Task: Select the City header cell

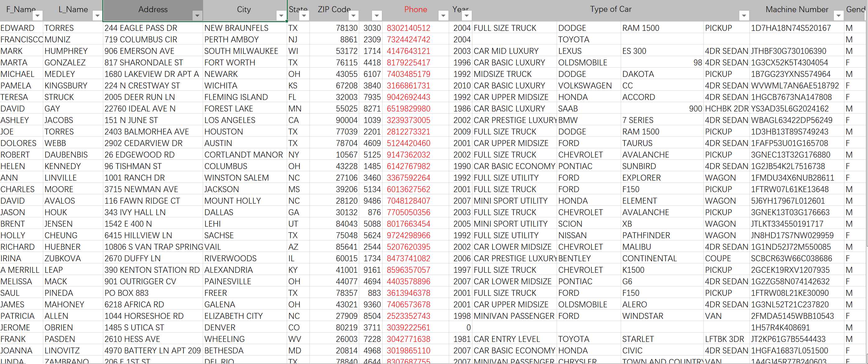Action: [244, 10]
